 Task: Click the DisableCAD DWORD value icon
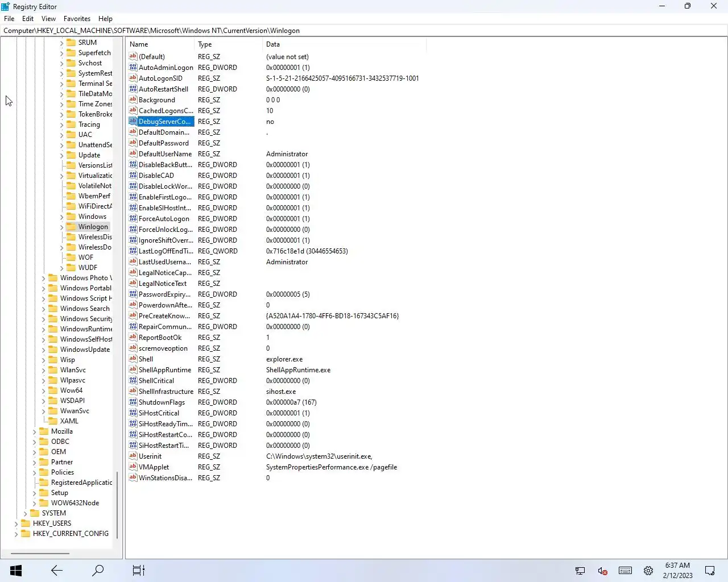(x=133, y=175)
